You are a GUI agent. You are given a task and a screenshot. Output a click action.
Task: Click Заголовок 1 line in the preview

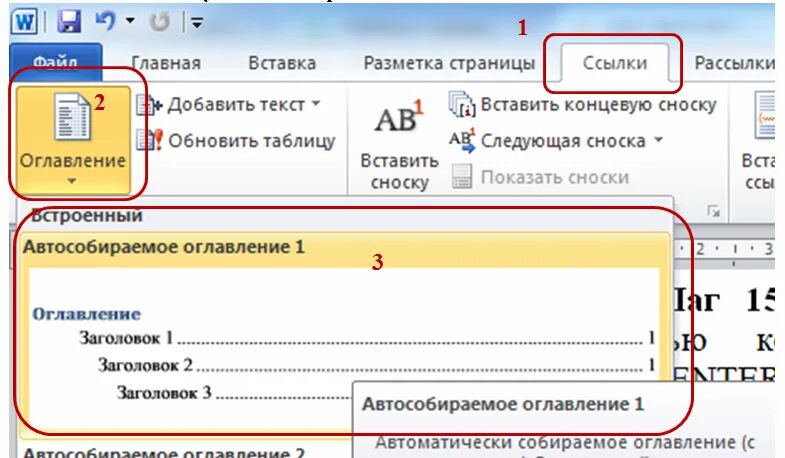pyautogui.click(x=367, y=338)
